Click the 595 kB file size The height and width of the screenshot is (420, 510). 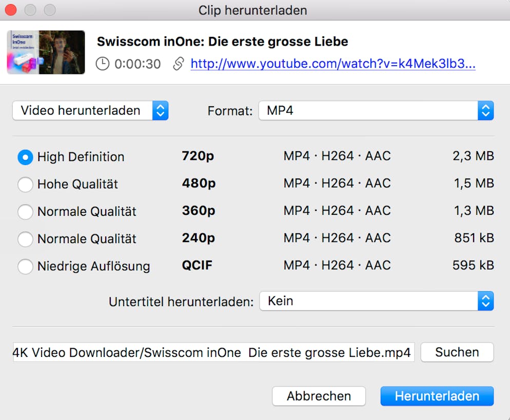[473, 265]
